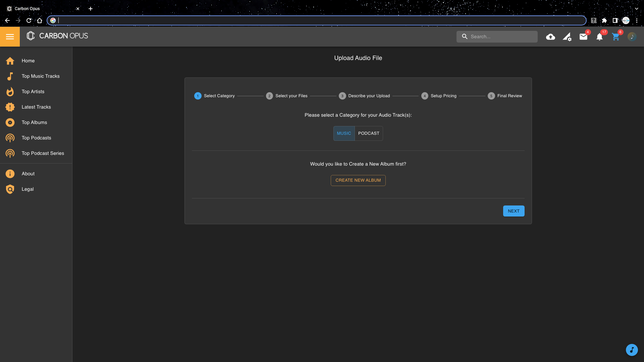Go to Top Music Tracks in sidebar
This screenshot has width=644, height=362.
click(x=41, y=76)
